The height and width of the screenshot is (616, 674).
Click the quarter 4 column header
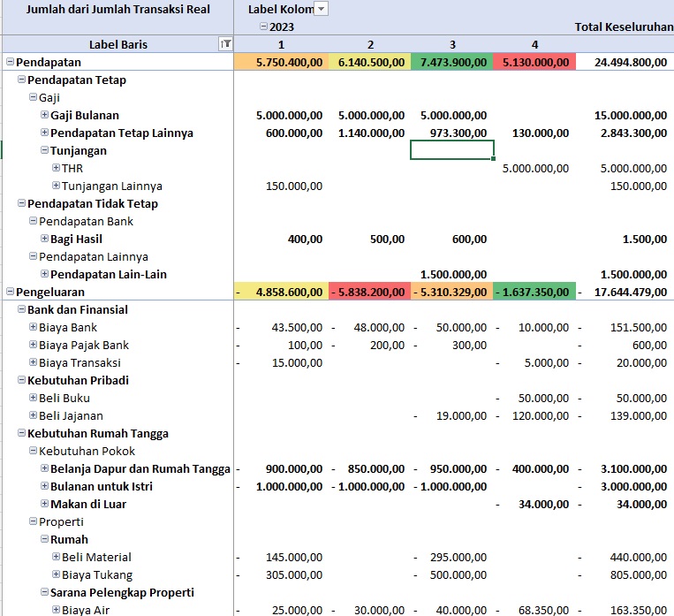click(x=534, y=44)
